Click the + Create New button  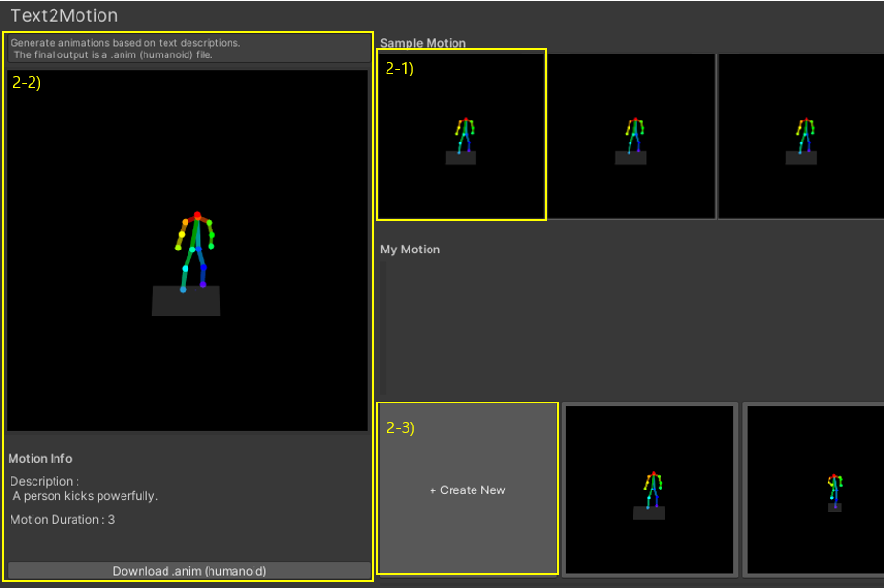[x=468, y=489]
